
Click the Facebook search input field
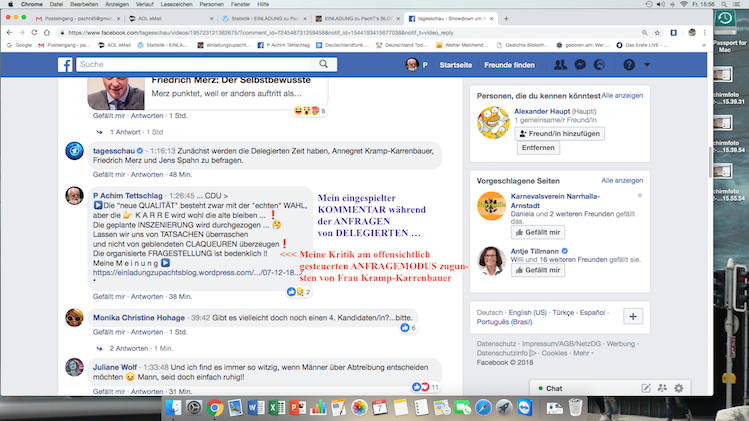coord(220,64)
